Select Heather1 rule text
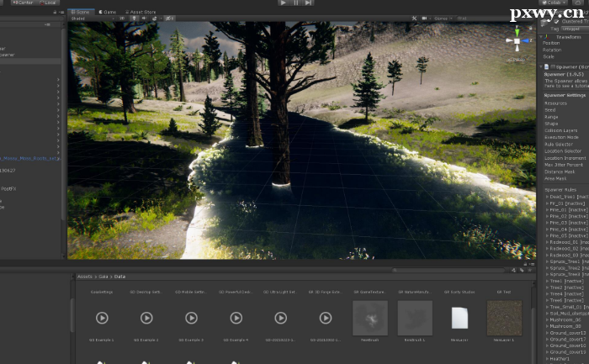This screenshot has width=589, height=364. [560, 359]
